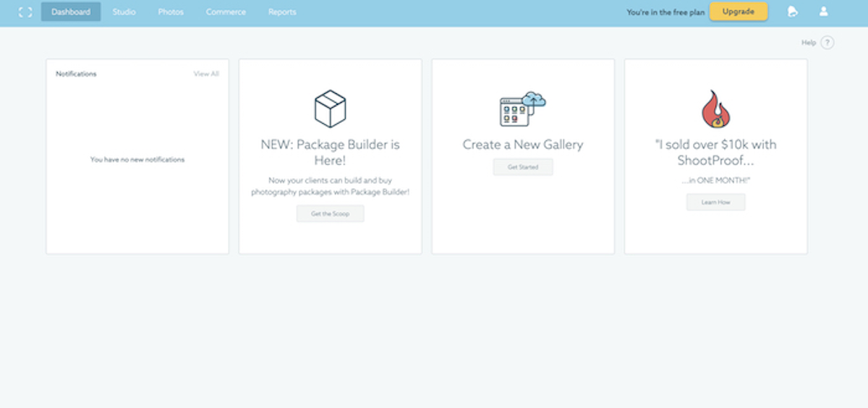868x408 pixels.
Task: Click the yellow Upgrade button
Action: (x=739, y=12)
